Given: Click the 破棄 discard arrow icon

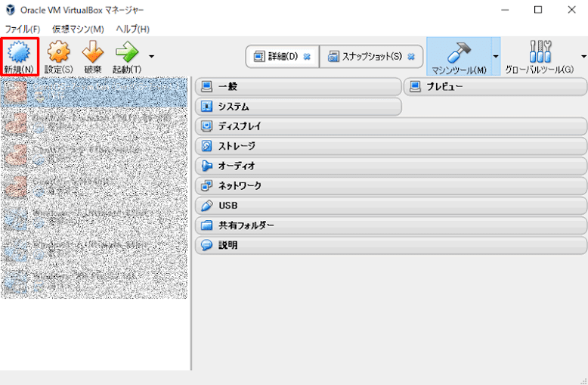Looking at the screenshot, I should pos(93,51).
